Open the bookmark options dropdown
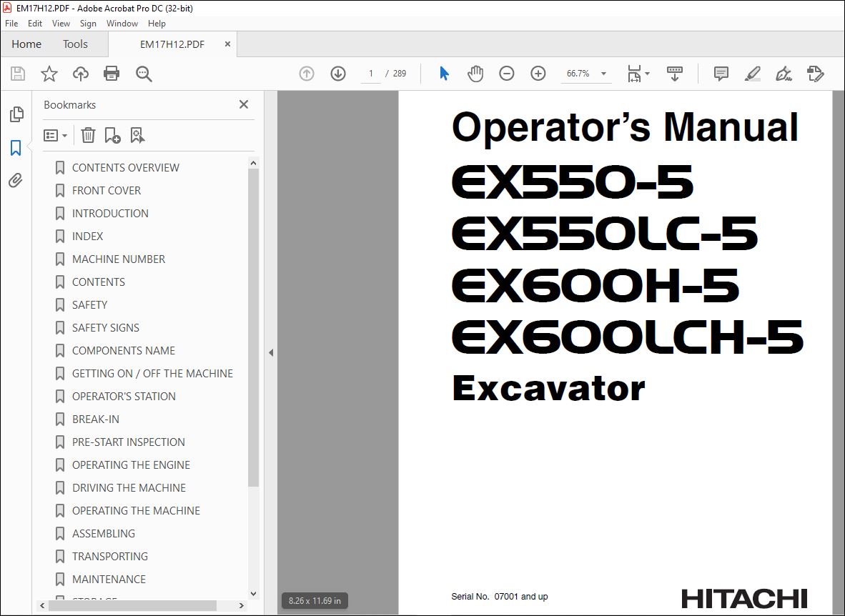The width and height of the screenshot is (845, 616). click(55, 135)
